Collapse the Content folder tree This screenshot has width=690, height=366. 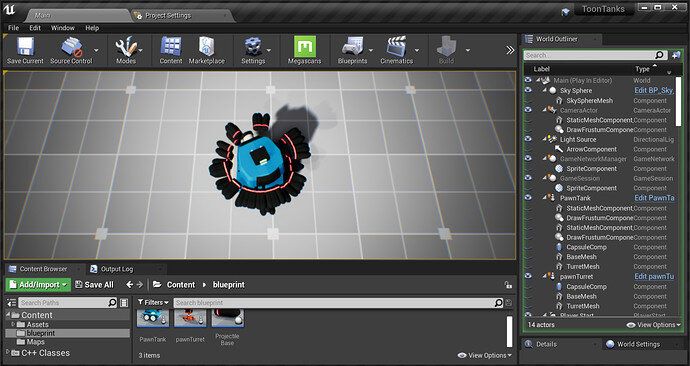[8, 315]
